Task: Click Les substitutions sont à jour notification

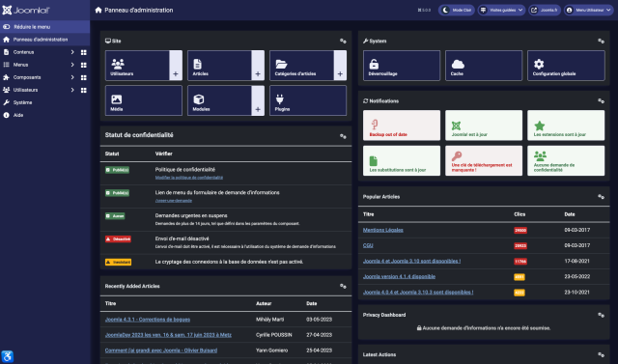Action: (402, 160)
